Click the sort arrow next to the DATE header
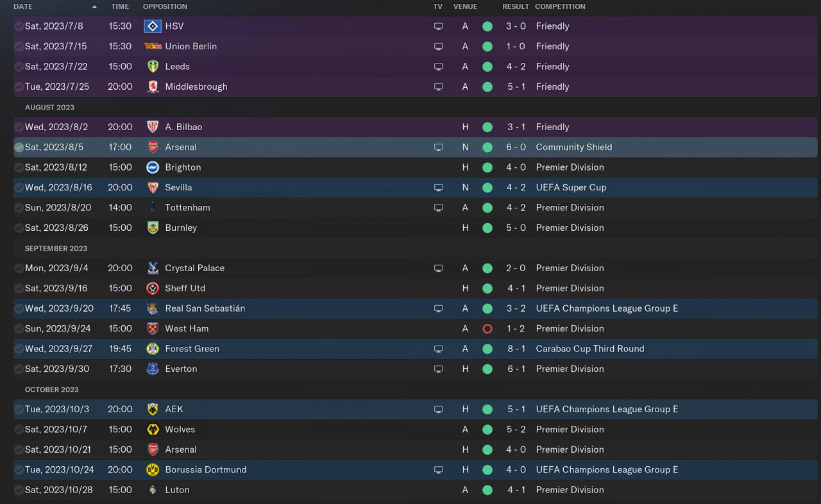The image size is (821, 504). pyautogui.click(x=95, y=6)
